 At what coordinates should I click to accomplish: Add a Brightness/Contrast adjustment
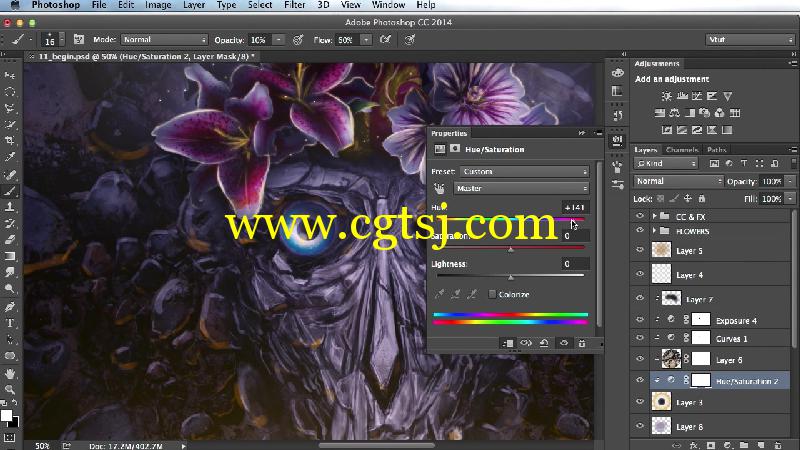667,96
